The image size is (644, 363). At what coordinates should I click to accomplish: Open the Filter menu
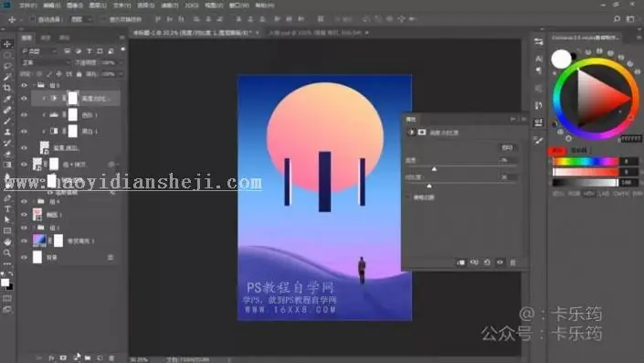pos(170,5)
